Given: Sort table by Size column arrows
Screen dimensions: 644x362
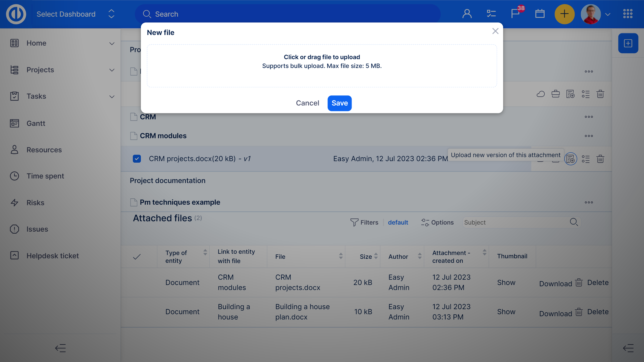Looking at the screenshot, I should pos(376,256).
